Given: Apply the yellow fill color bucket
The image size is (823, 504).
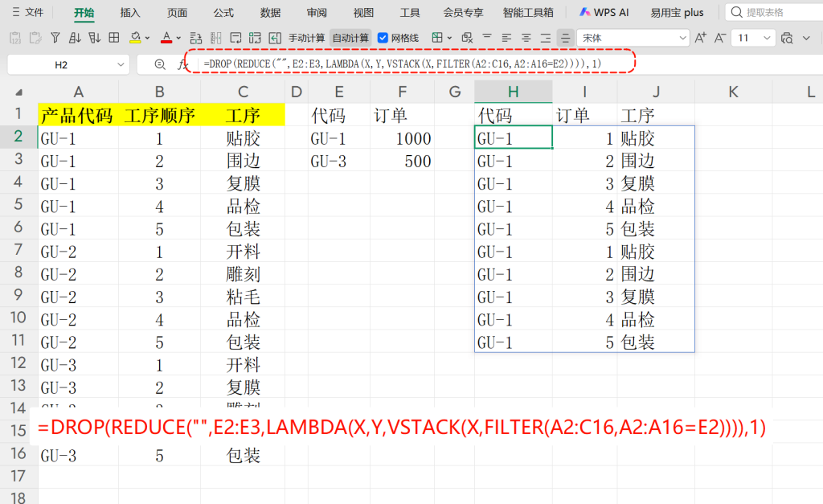Looking at the screenshot, I should [x=135, y=38].
